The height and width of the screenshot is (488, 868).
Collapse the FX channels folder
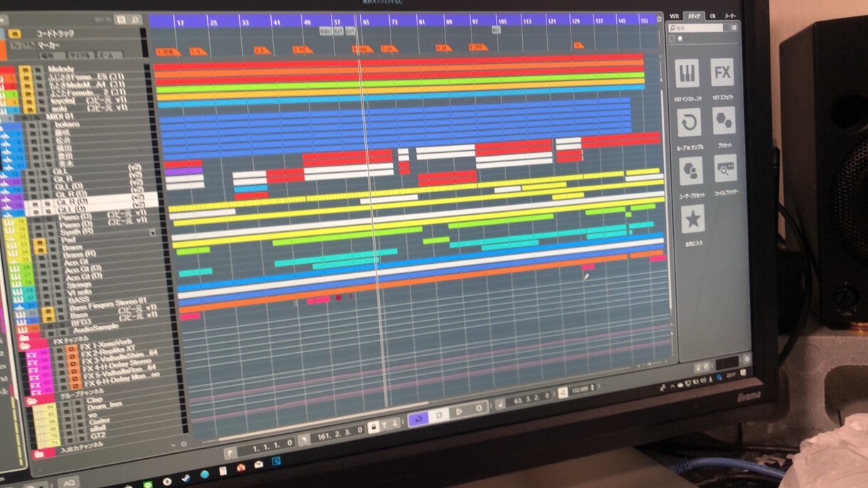[25, 346]
